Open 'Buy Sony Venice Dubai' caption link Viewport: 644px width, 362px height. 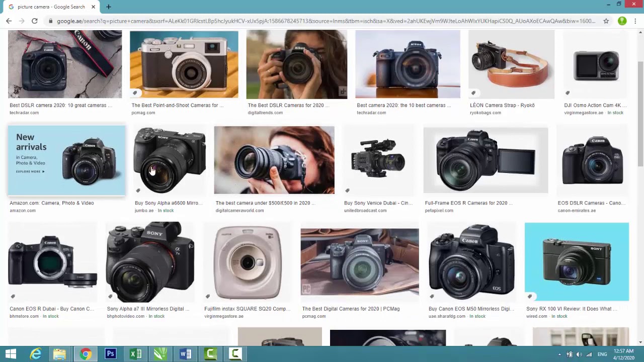pyautogui.click(x=379, y=203)
